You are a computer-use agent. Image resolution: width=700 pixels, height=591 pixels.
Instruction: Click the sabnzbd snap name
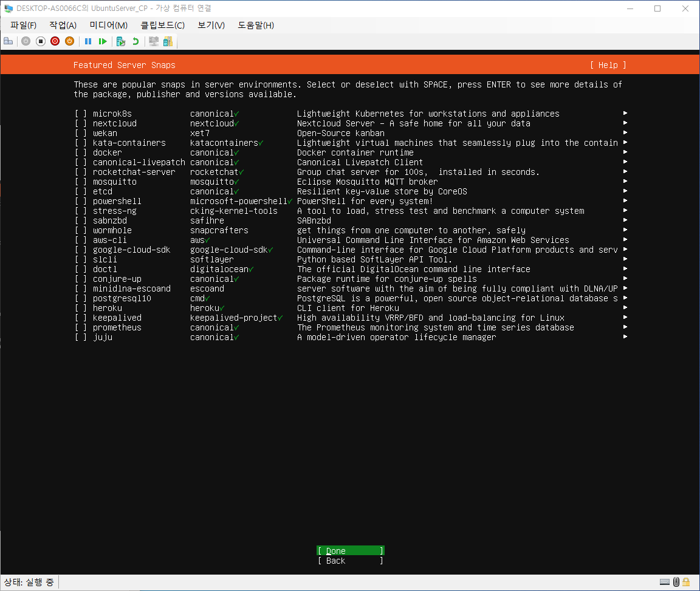coord(110,221)
